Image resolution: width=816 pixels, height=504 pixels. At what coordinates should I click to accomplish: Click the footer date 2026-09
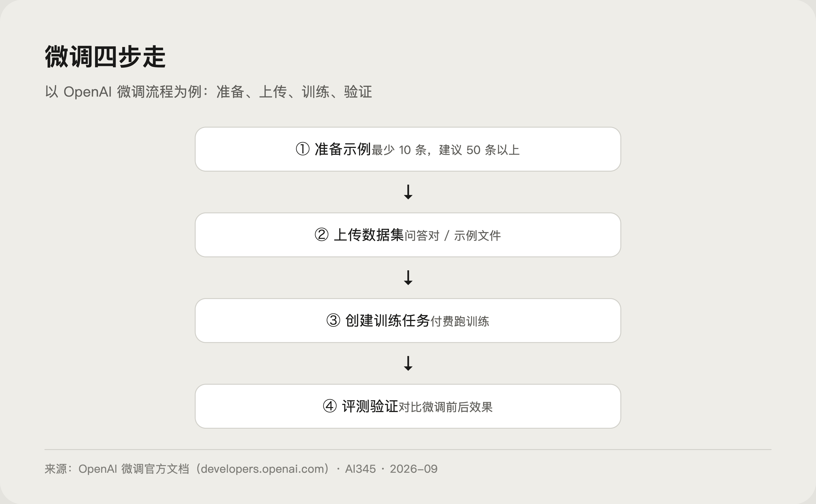click(414, 469)
